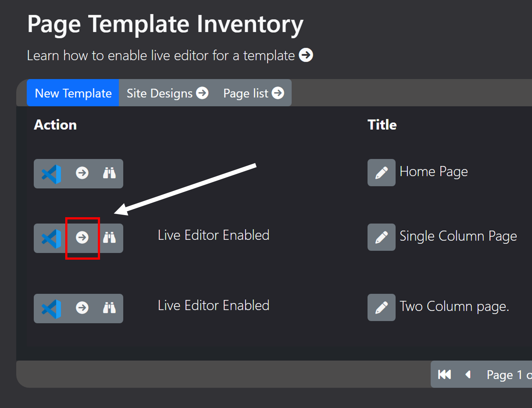
Task: Go to Site Designs
Action: tap(167, 93)
